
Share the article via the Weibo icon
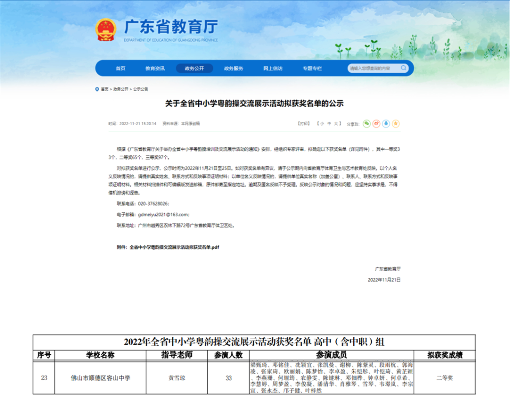[x=376, y=124]
